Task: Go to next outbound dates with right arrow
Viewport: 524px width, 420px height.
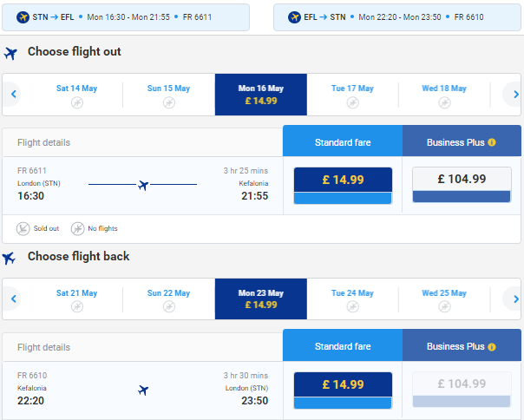Action: pos(515,95)
